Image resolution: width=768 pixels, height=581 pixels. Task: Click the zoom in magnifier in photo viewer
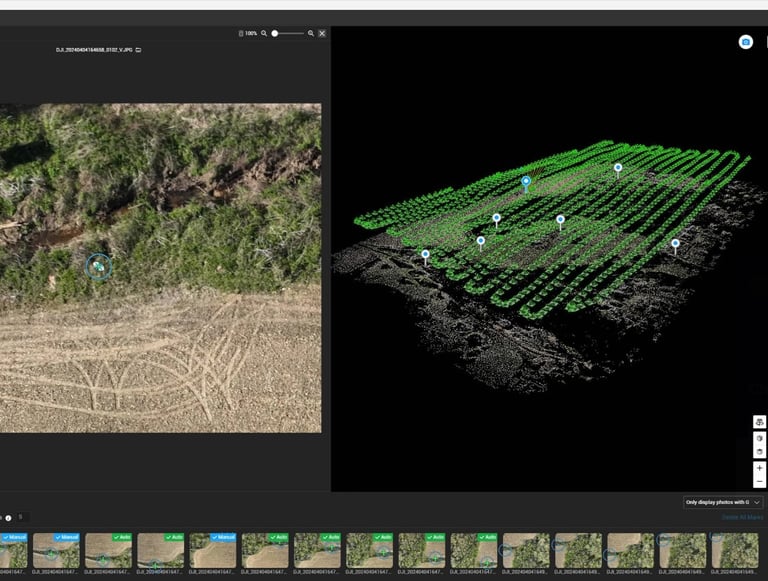(311, 33)
